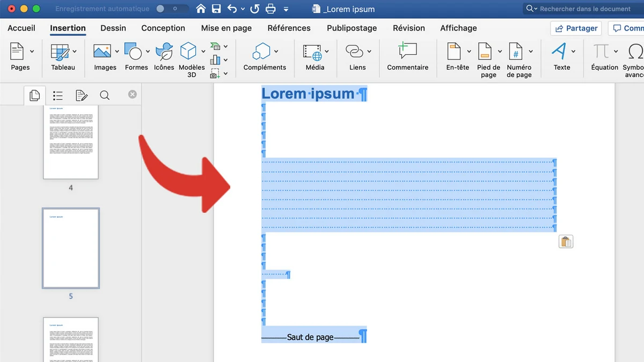644x362 pixels.
Task: Show the headings list navigation view
Action: (58, 95)
